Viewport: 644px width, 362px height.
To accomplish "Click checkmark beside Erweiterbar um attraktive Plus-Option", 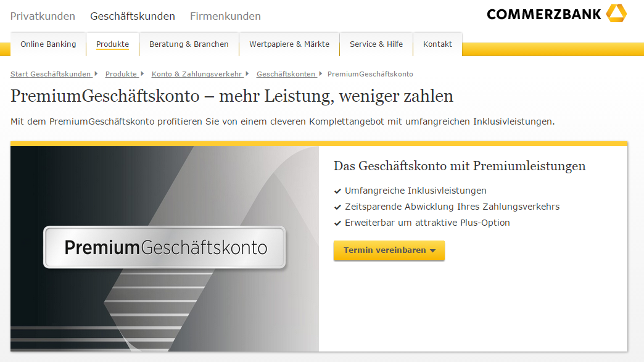I will [337, 223].
